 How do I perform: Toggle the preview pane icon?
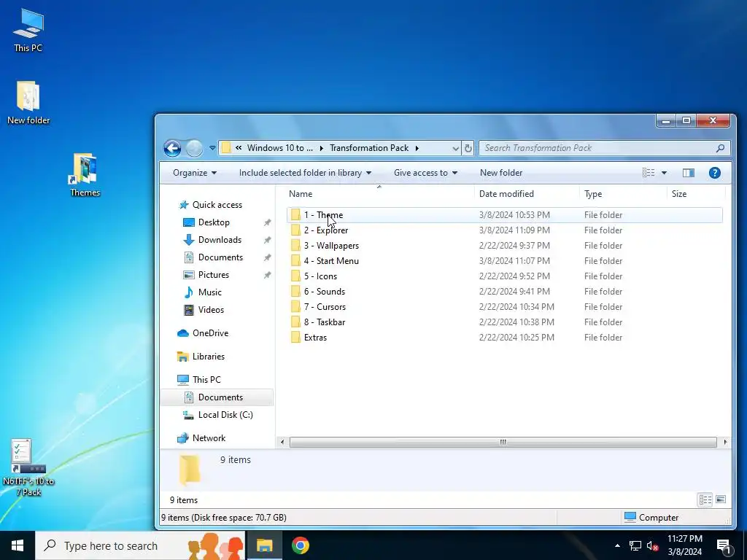[x=689, y=173]
